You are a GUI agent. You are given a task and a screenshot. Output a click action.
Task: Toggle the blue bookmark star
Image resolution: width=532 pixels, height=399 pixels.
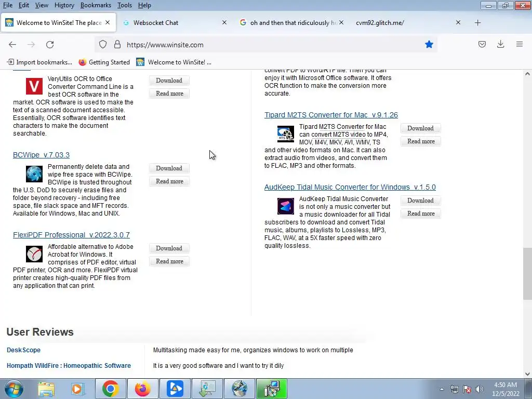[x=429, y=45]
